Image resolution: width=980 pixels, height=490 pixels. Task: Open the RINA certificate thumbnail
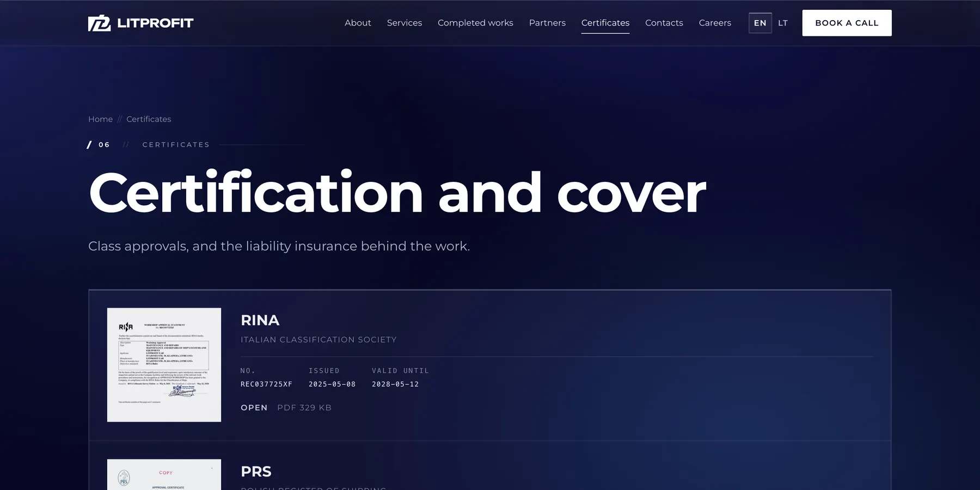pos(164,365)
